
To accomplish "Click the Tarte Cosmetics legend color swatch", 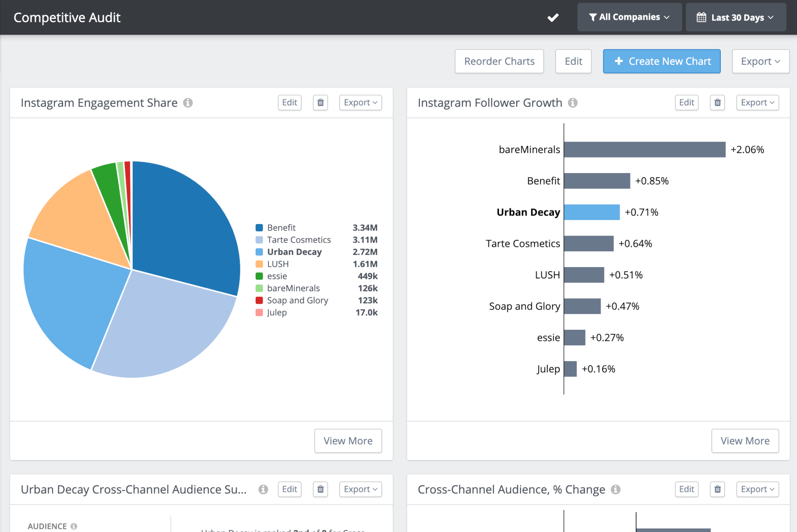I will (x=259, y=240).
